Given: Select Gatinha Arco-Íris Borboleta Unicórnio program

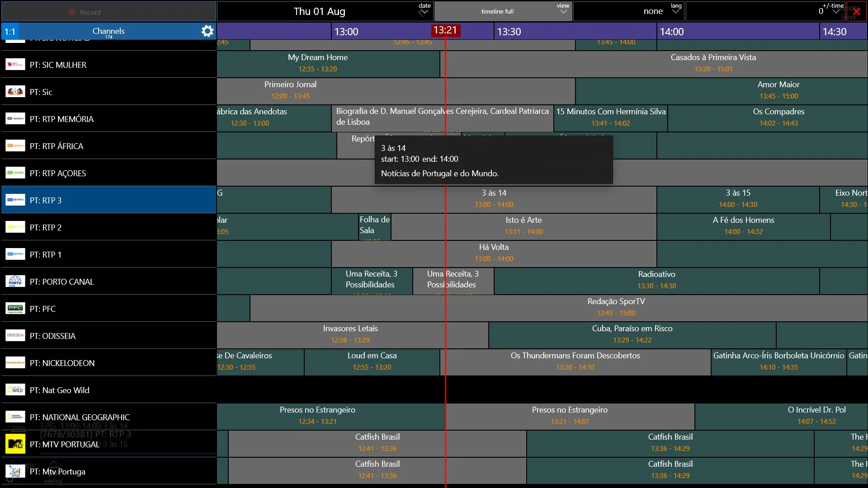Looking at the screenshot, I should [779, 362].
